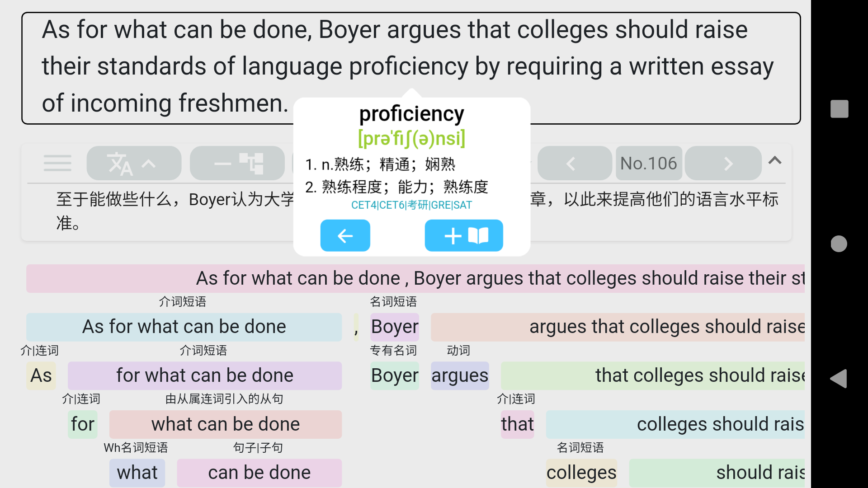Click the next sentence navigation arrow
868x488 pixels.
pyautogui.click(x=723, y=163)
